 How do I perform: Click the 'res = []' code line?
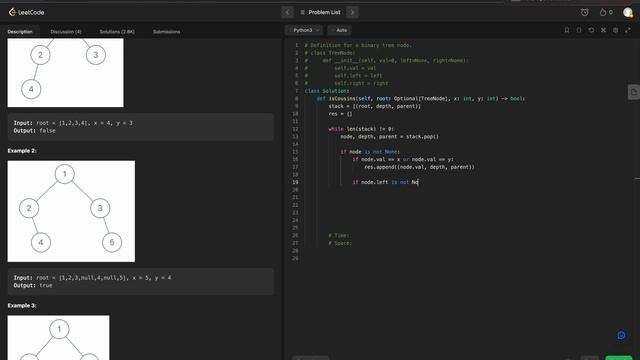point(340,114)
